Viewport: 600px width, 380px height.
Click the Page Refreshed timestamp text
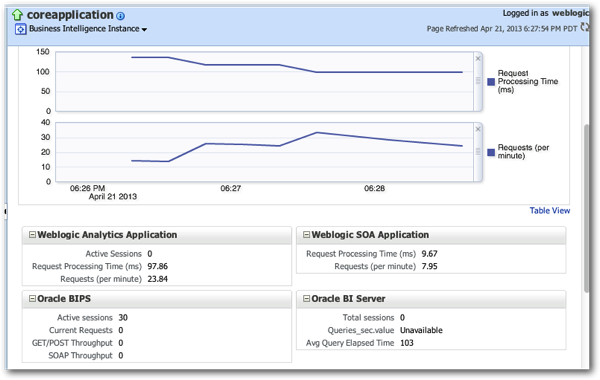point(502,29)
